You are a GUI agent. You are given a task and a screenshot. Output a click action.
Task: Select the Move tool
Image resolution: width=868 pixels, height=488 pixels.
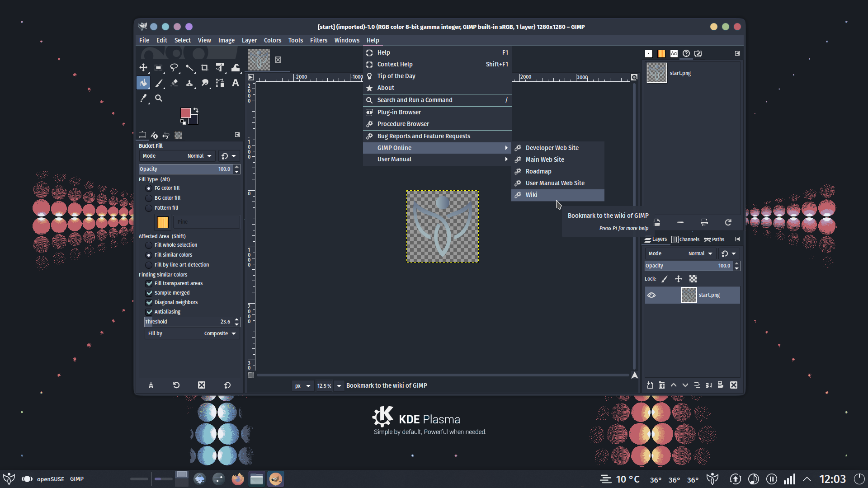click(x=143, y=68)
